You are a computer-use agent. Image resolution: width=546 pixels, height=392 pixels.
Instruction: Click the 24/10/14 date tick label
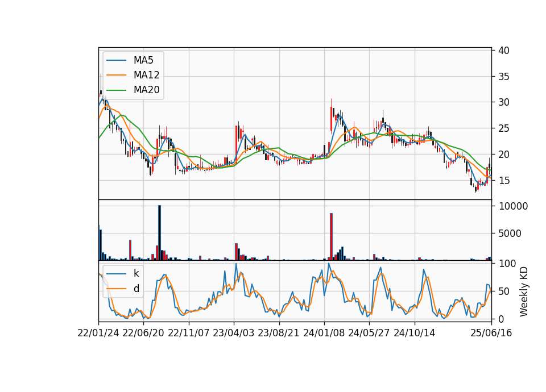[x=415, y=333]
